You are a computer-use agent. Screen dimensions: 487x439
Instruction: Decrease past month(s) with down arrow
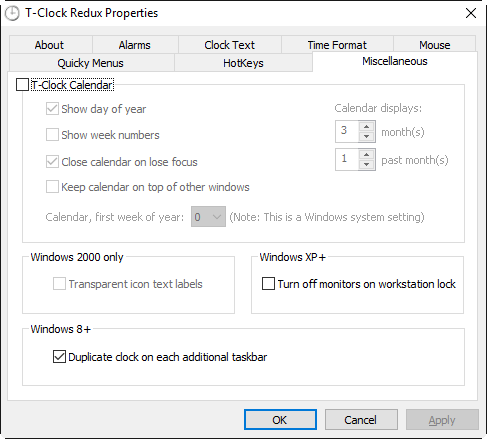[x=366, y=164]
